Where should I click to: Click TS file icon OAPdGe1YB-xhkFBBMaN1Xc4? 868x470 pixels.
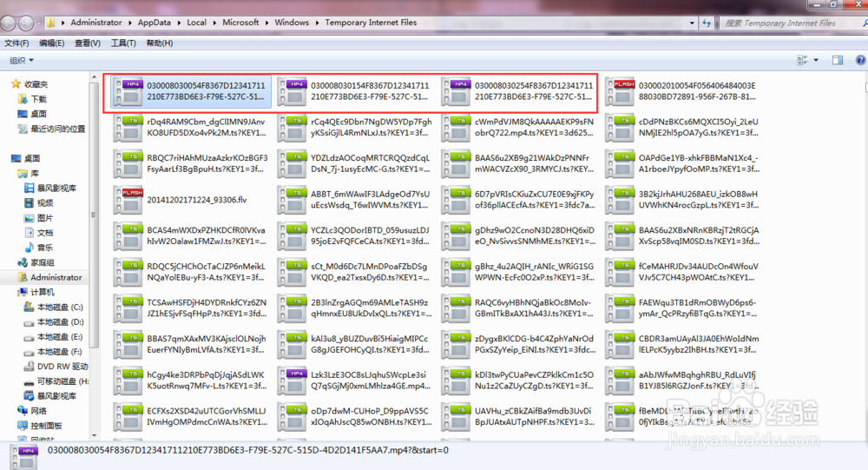(x=620, y=163)
